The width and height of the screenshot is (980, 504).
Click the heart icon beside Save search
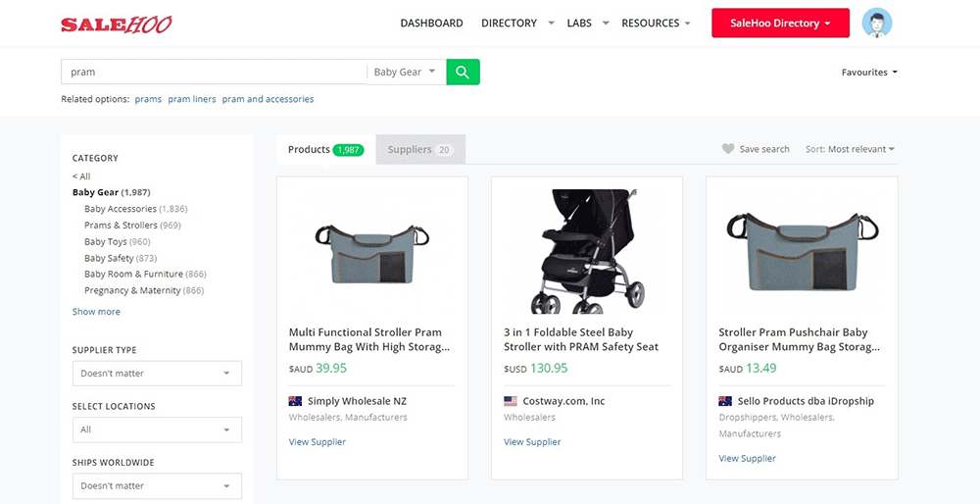[x=728, y=149]
